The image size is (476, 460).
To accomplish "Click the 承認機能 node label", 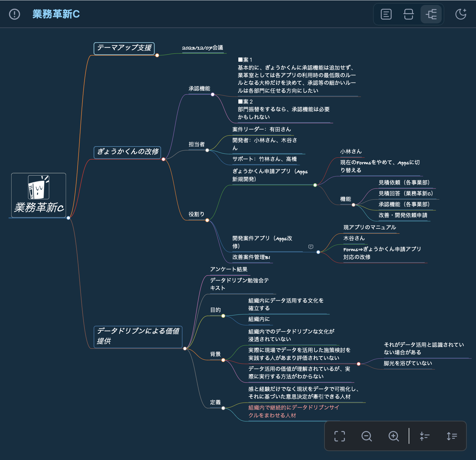I will (199, 88).
